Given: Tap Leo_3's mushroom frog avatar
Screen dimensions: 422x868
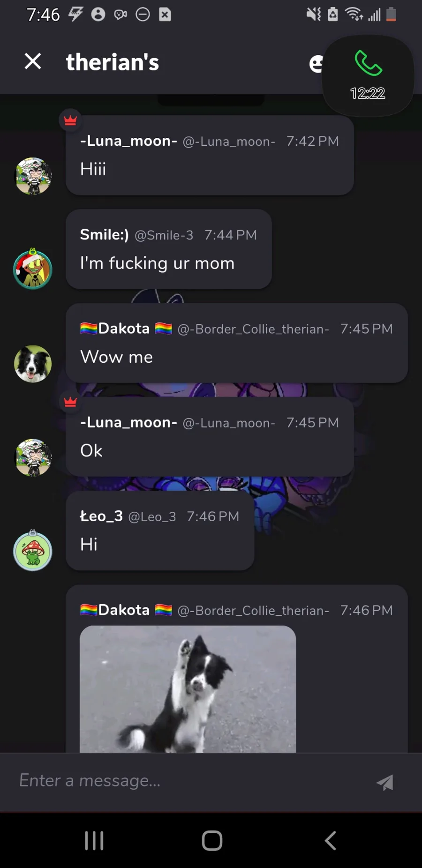Looking at the screenshot, I should click(33, 550).
